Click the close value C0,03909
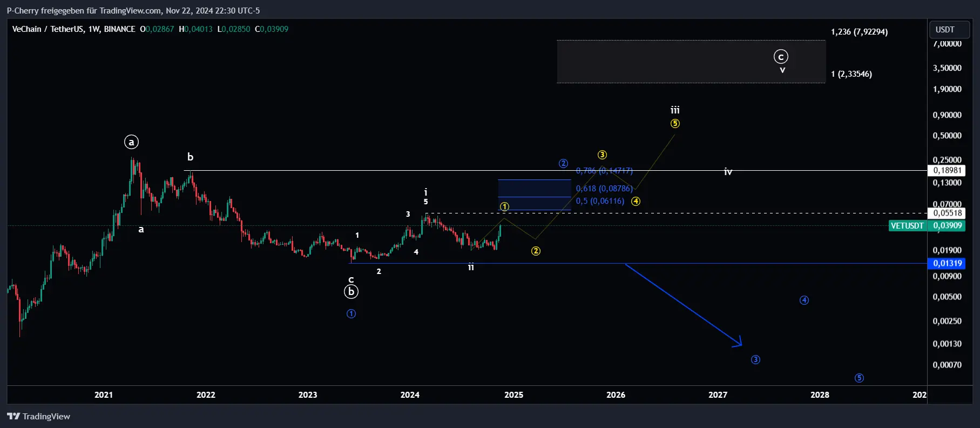The width and height of the screenshot is (980, 428). pyautogui.click(x=272, y=29)
